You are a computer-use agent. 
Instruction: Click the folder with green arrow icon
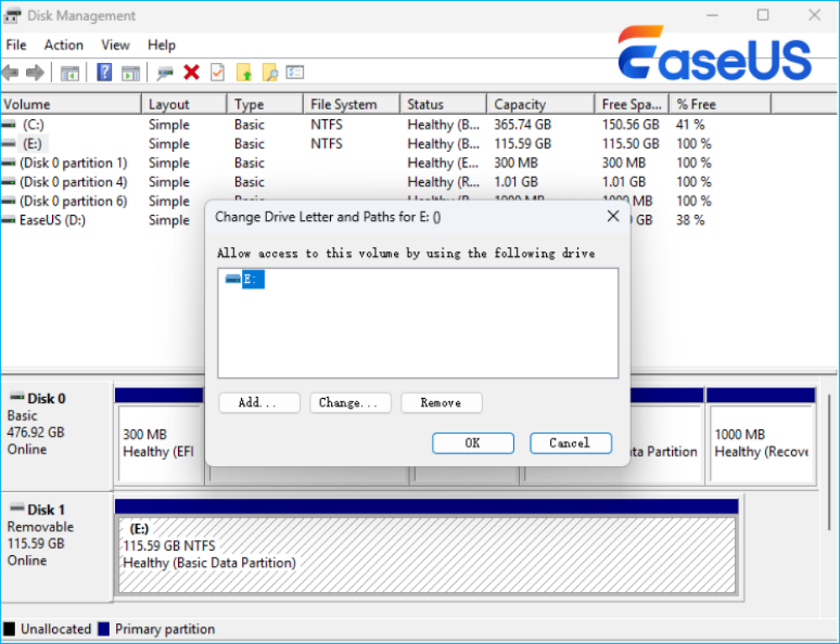(x=244, y=72)
